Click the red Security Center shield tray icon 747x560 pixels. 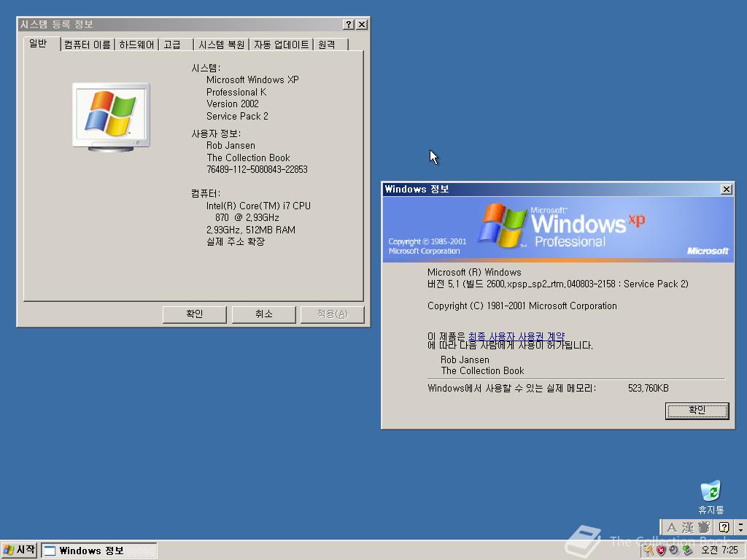tap(661, 551)
